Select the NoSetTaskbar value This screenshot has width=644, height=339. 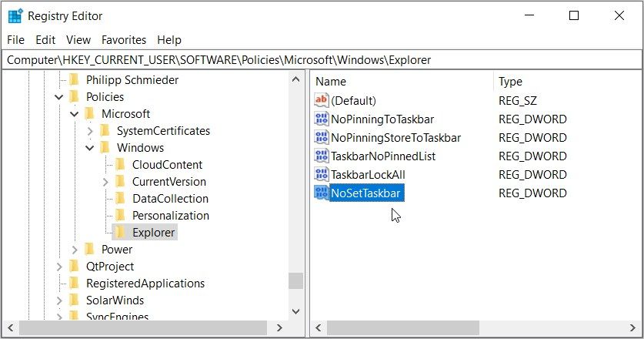366,193
